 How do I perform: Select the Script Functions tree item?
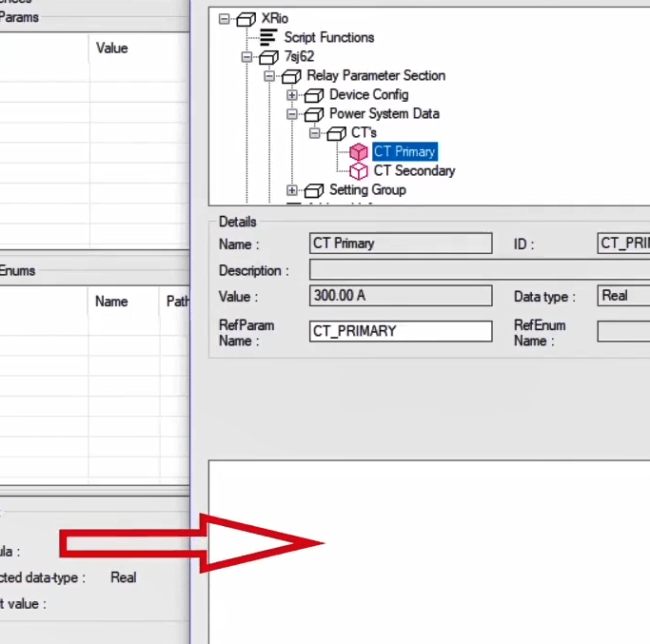tap(329, 37)
